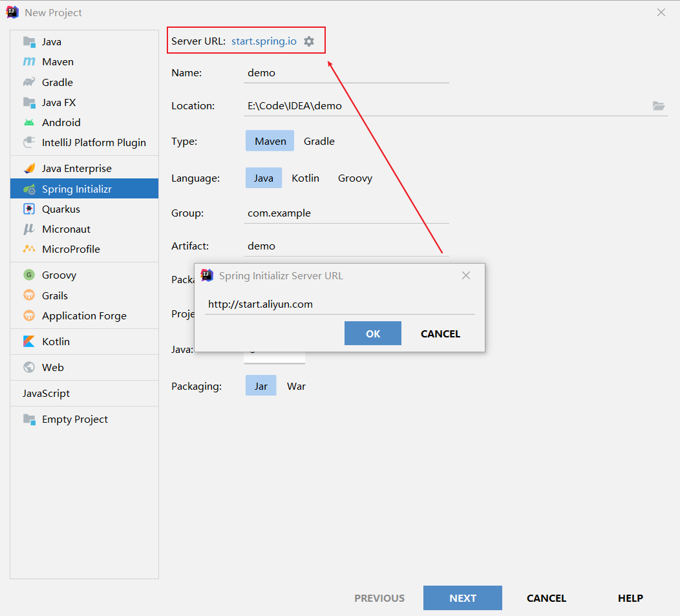The width and height of the screenshot is (680, 616).
Task: Open HELP for New Project
Action: pyautogui.click(x=630, y=598)
